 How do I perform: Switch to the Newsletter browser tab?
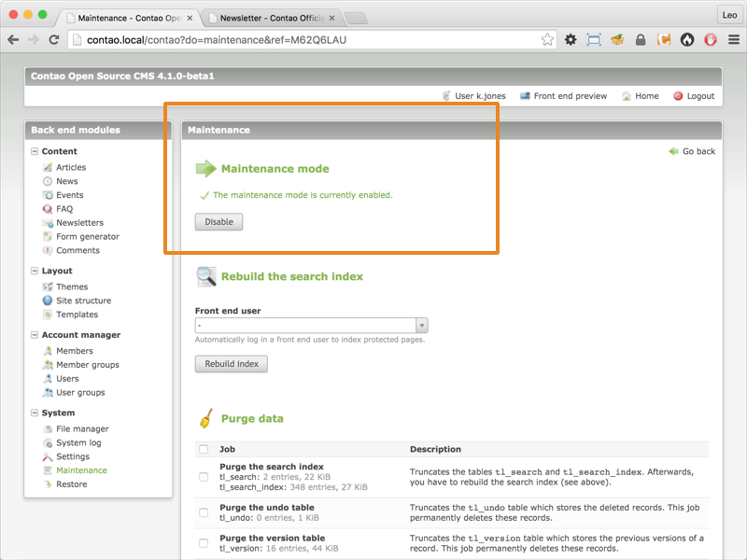pos(272,18)
